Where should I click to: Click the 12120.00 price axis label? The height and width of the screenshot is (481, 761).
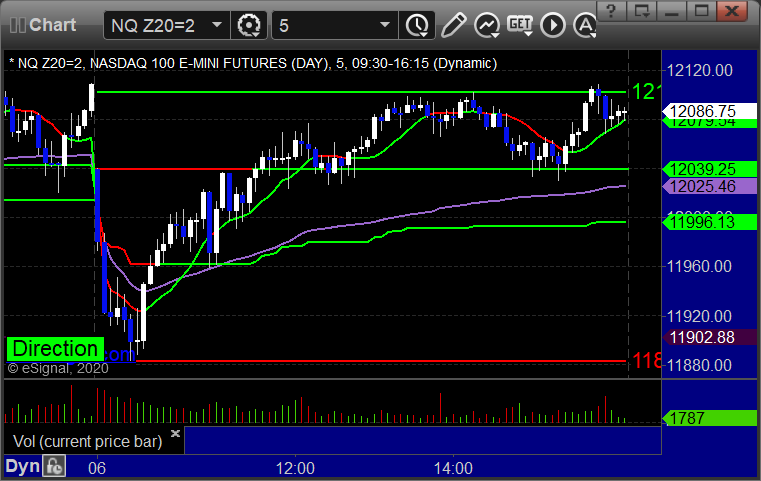[x=700, y=70]
